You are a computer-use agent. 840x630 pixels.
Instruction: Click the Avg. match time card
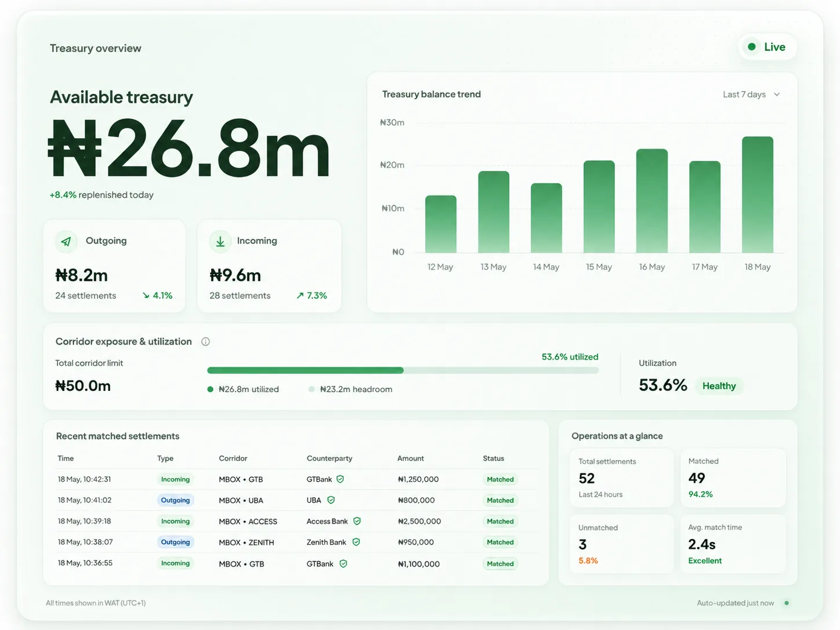733,544
